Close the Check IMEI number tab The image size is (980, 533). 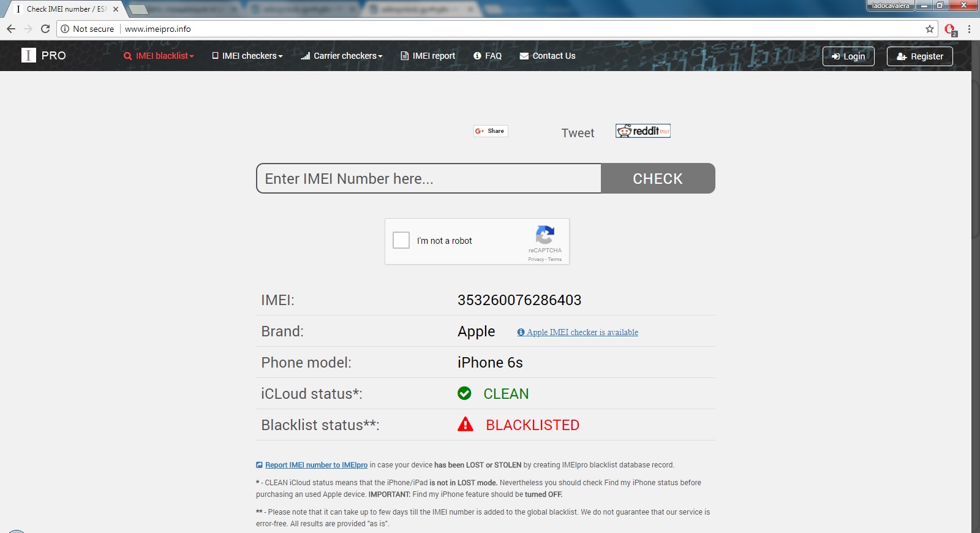(116, 9)
